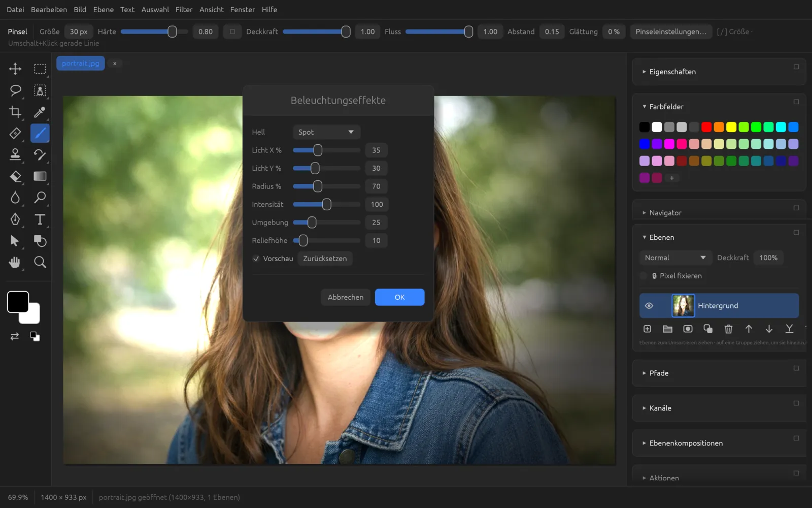
Task: Select the Text tool
Action: tap(40, 219)
